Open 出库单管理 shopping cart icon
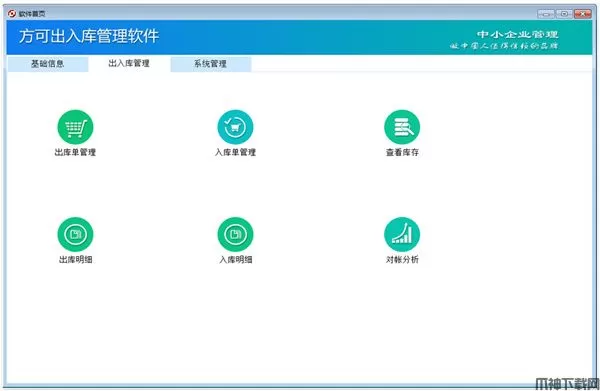Image resolution: width=600 pixels, height=391 pixels. click(x=75, y=127)
